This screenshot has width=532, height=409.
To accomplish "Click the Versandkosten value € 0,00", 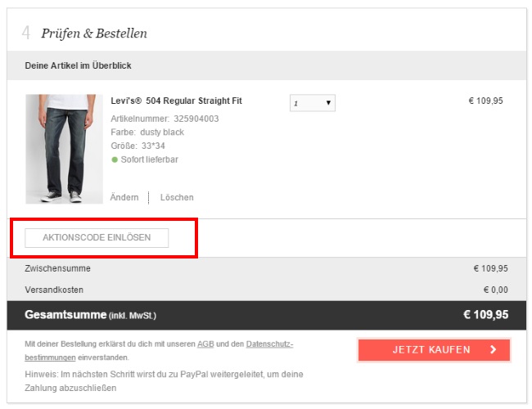I will [496, 290].
